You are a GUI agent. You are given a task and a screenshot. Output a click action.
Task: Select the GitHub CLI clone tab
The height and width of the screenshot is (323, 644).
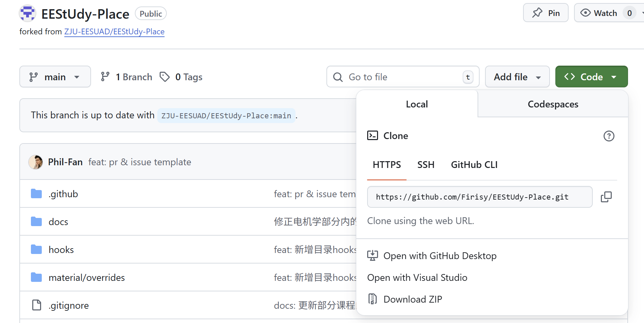474,165
